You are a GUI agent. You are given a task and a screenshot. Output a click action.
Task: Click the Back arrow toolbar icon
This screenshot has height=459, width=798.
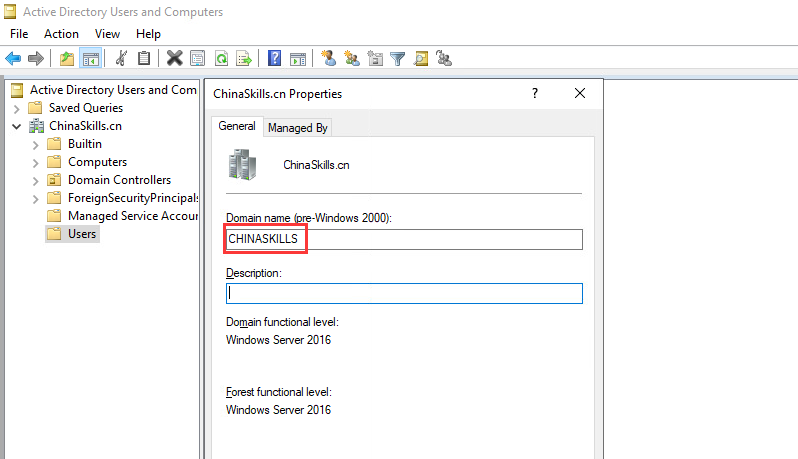[x=13, y=59]
